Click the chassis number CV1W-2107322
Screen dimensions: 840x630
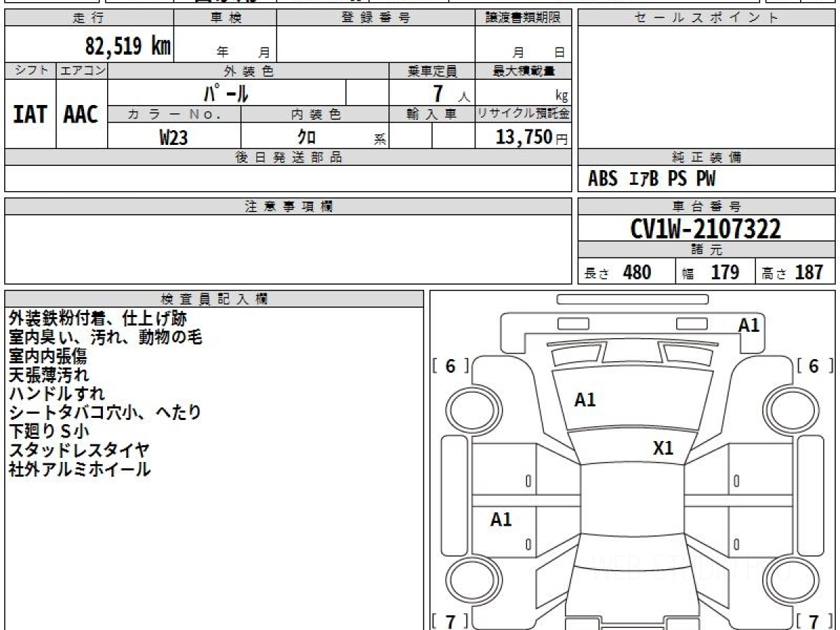pos(706,229)
